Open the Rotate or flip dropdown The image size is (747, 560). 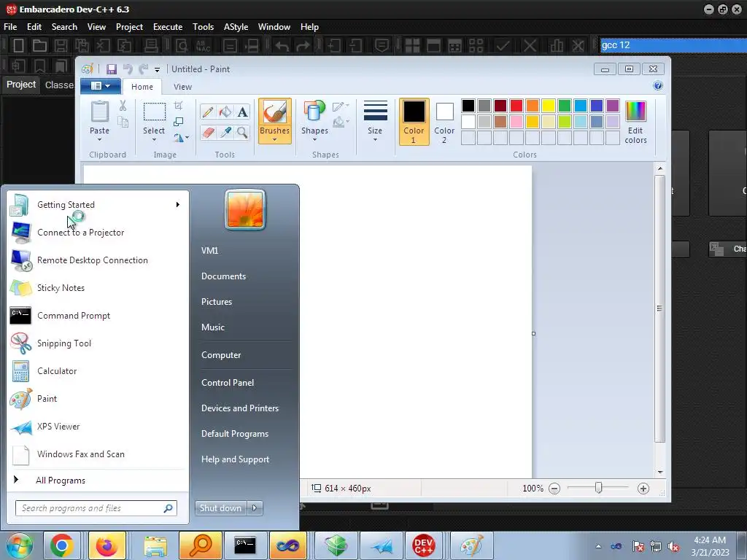[181, 138]
